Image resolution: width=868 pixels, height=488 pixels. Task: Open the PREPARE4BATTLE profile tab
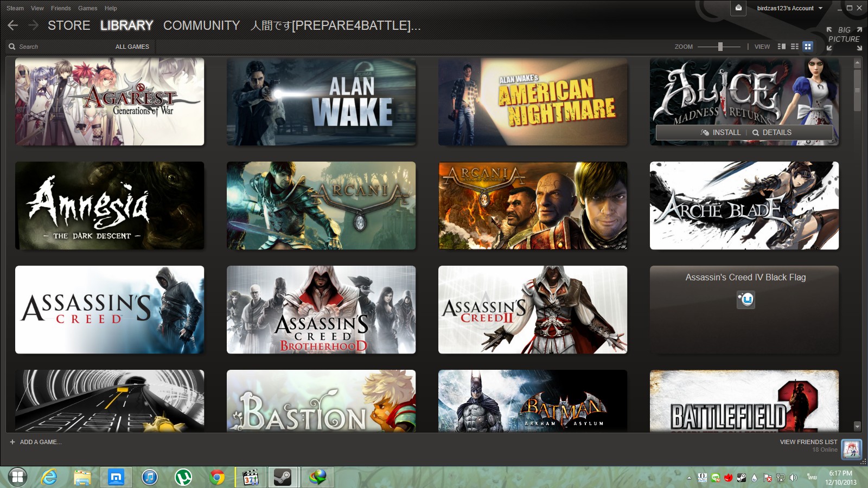tap(335, 25)
